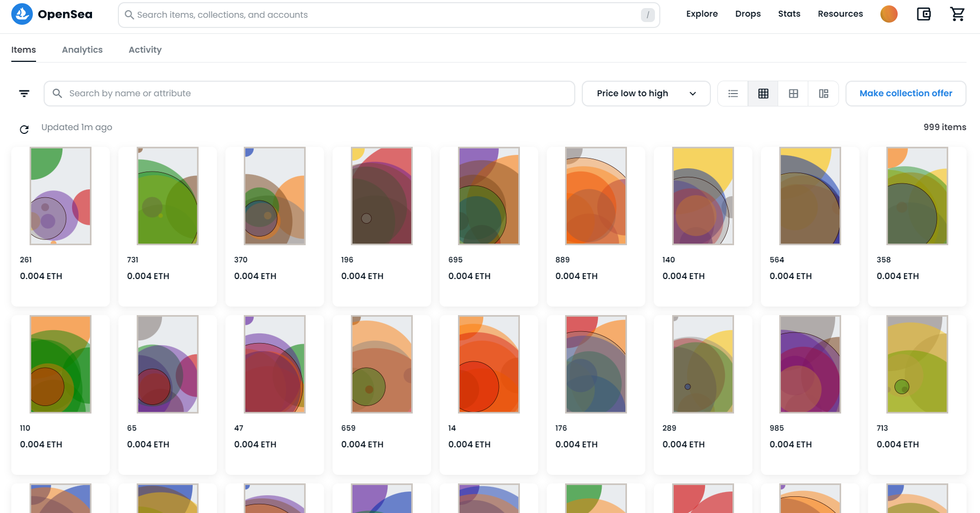The width and height of the screenshot is (980, 513).
Task: Switch to the Analytics tab
Action: [x=82, y=49]
